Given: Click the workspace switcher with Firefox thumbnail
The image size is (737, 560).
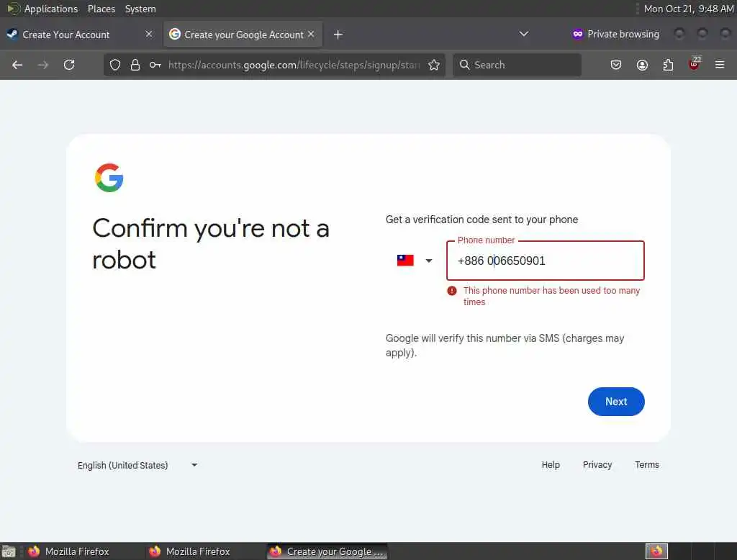Looking at the screenshot, I should 656,551.
